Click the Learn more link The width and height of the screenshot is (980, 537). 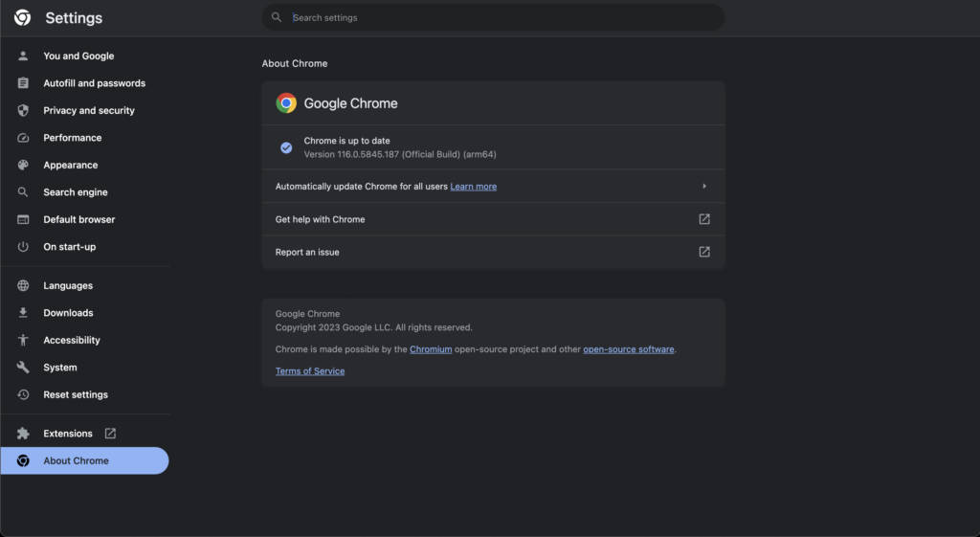(473, 187)
